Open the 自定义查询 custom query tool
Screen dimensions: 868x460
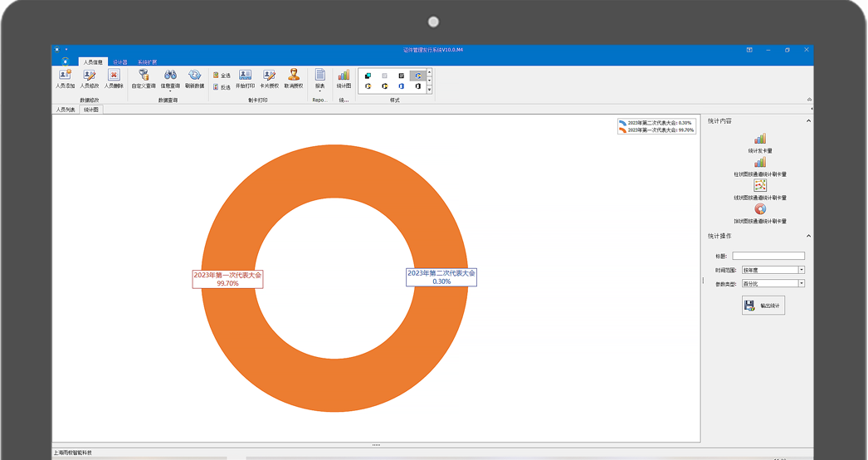(144, 78)
